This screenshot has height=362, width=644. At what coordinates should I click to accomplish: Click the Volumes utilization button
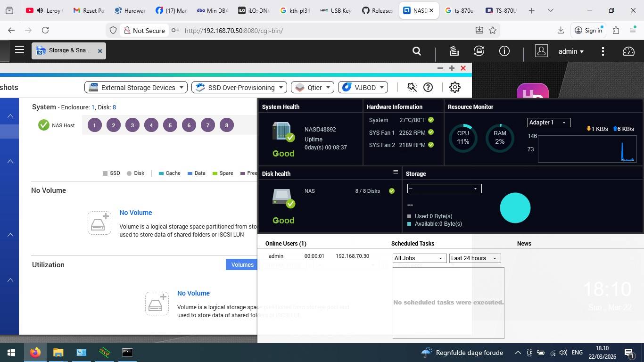coord(242,265)
